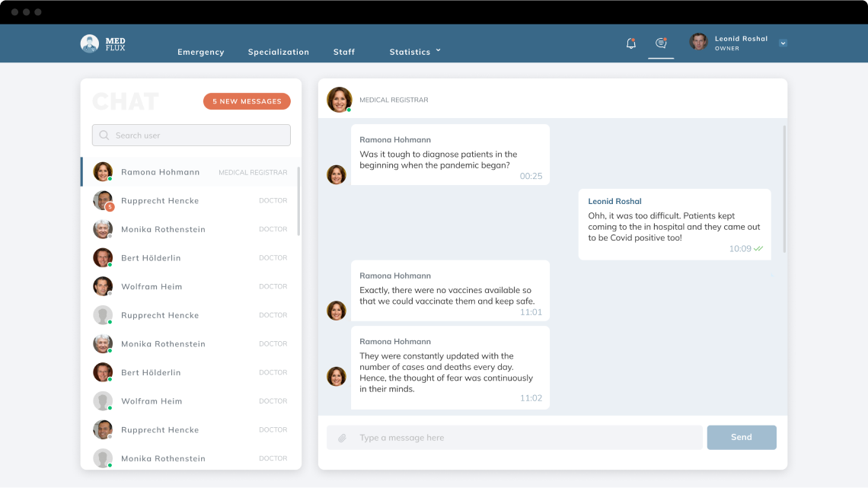Navigate to the Staff page
Image resolution: width=868 pixels, height=488 pixels.
coord(344,52)
